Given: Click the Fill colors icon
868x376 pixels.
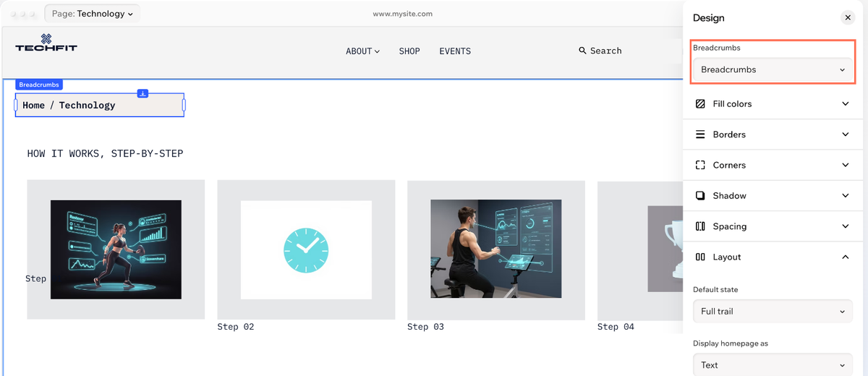Looking at the screenshot, I should (700, 104).
